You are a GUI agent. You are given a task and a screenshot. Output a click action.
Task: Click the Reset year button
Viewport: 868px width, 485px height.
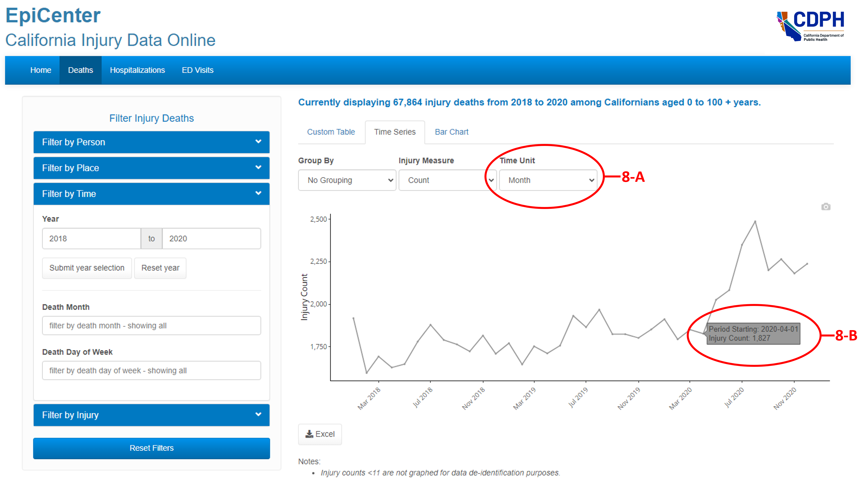(160, 268)
